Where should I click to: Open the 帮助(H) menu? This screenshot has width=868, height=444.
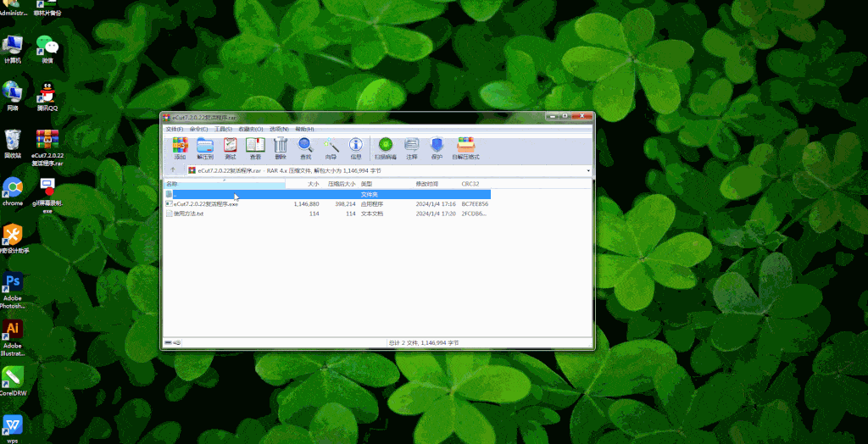coord(304,129)
